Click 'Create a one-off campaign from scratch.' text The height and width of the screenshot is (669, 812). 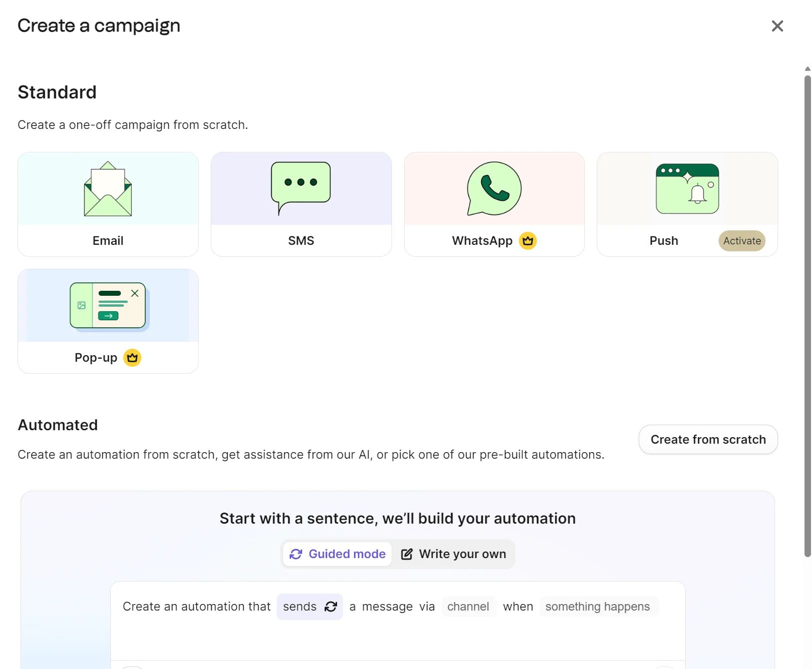click(133, 125)
